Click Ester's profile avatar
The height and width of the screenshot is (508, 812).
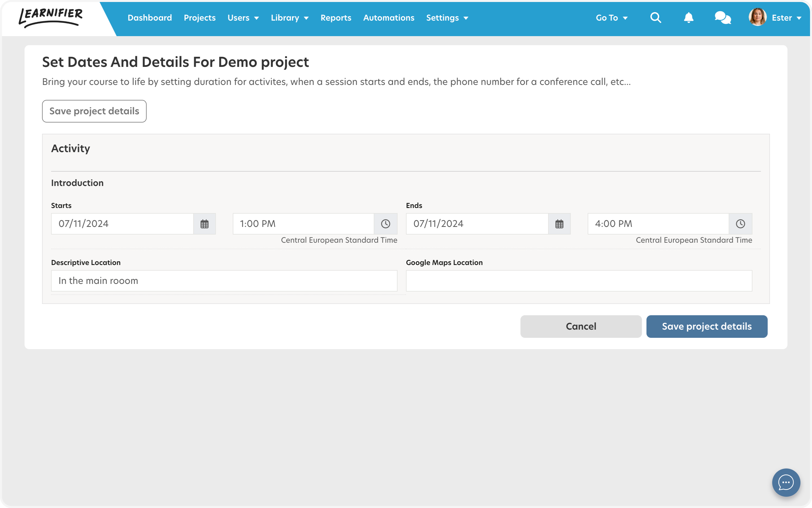(757, 17)
